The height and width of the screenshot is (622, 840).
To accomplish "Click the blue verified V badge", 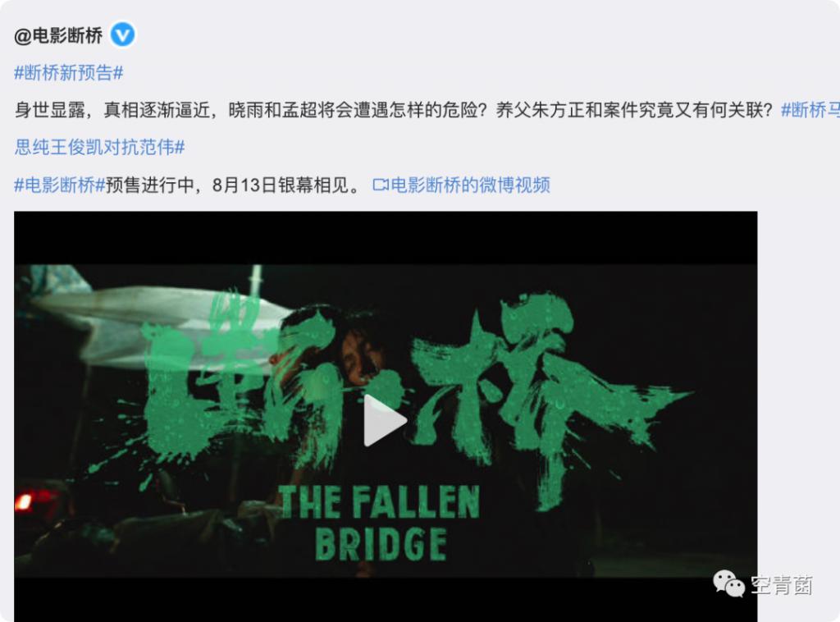I will pos(123,34).
